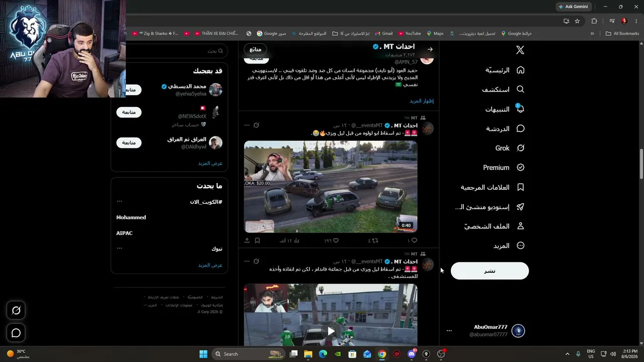Open more options on ابو لولوه tweet
Screen dimensions: 644x362
(x=247, y=125)
